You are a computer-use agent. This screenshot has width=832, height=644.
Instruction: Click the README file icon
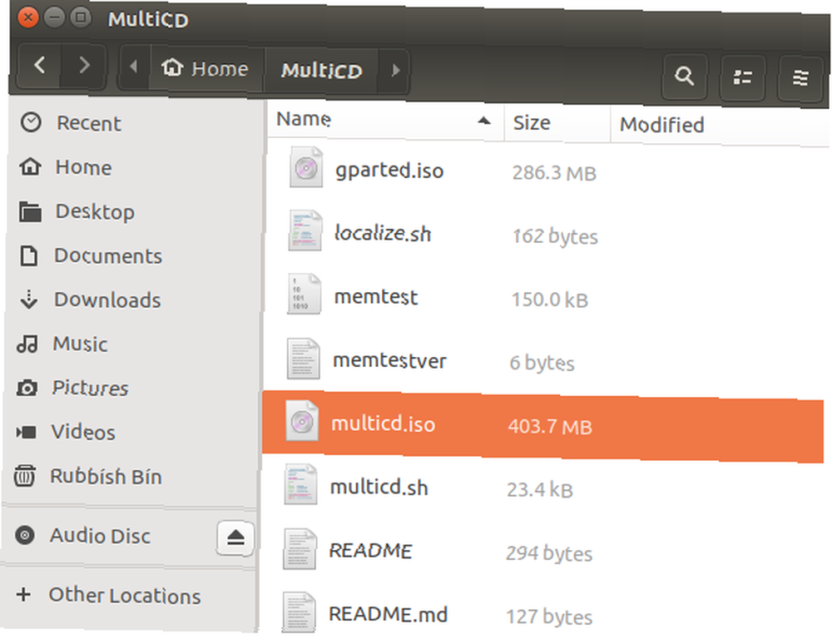click(x=300, y=549)
